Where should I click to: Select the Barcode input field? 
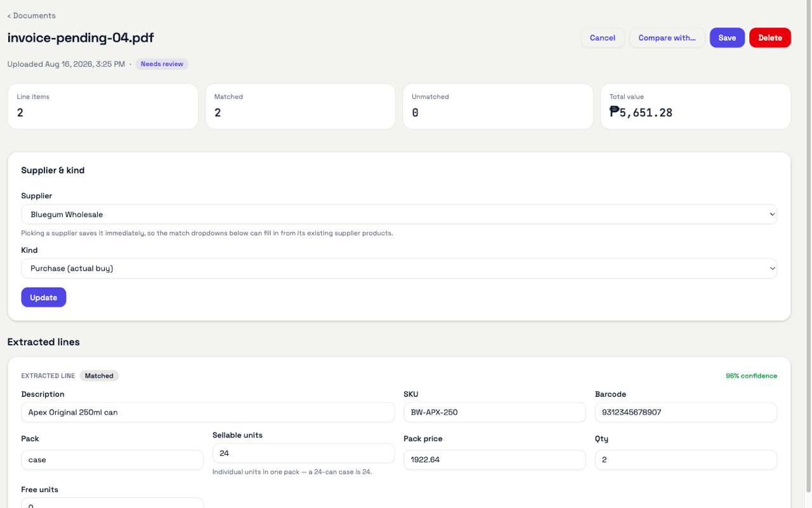686,412
